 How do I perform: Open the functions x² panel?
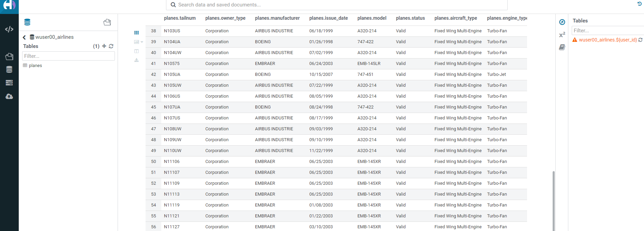[x=562, y=35]
